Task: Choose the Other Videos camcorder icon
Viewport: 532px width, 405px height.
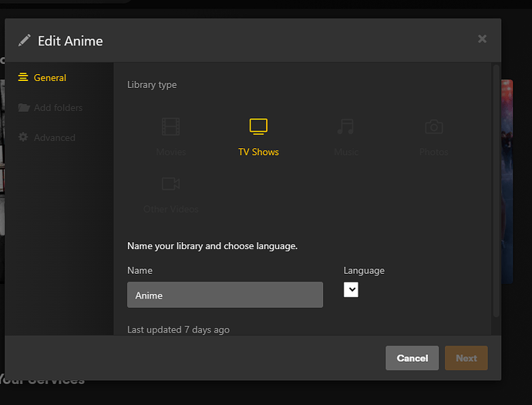Action: click(x=170, y=184)
